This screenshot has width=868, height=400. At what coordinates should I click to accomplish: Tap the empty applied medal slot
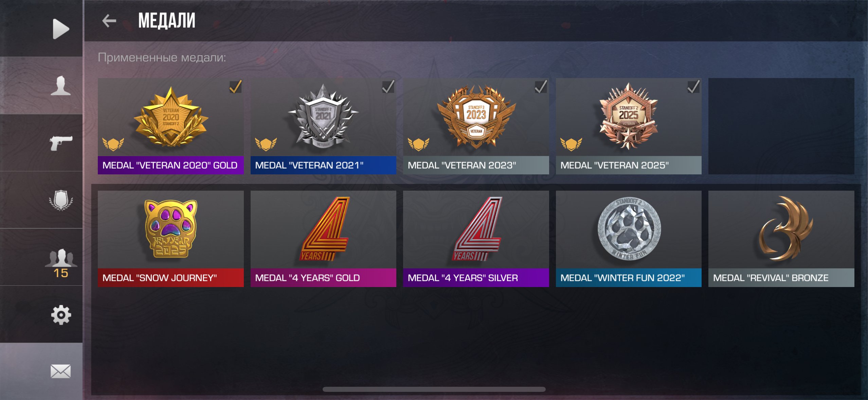[781, 126]
